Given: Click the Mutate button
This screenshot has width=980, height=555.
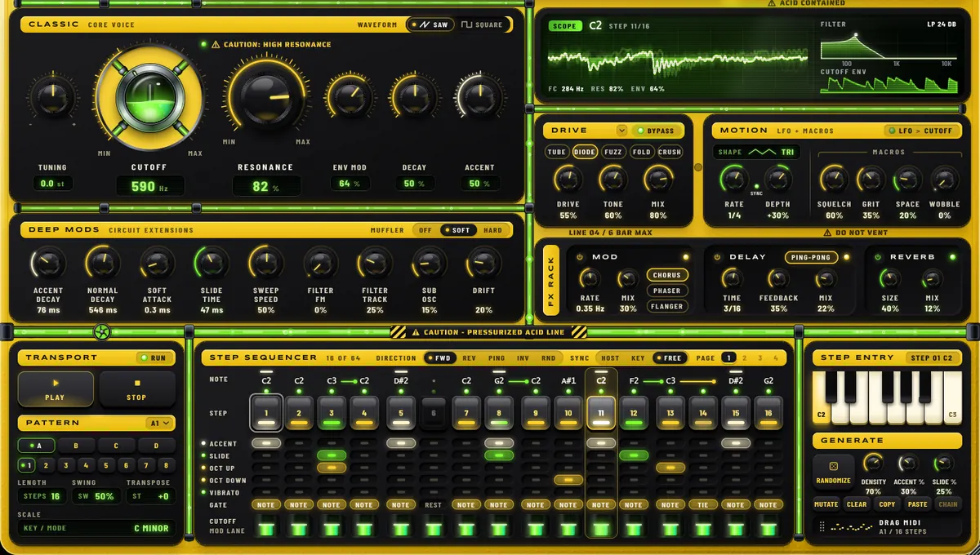Looking at the screenshot, I should pos(826,504).
